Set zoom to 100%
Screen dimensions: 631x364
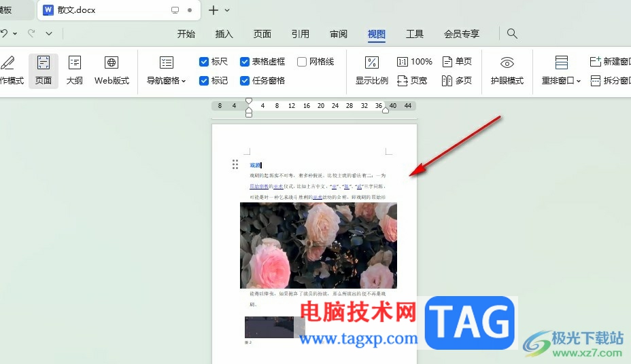click(415, 62)
